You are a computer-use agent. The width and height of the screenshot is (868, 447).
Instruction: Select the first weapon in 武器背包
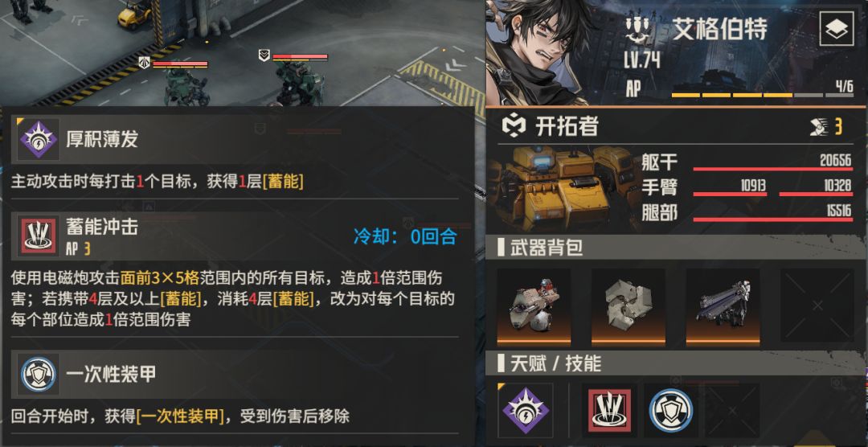534,306
